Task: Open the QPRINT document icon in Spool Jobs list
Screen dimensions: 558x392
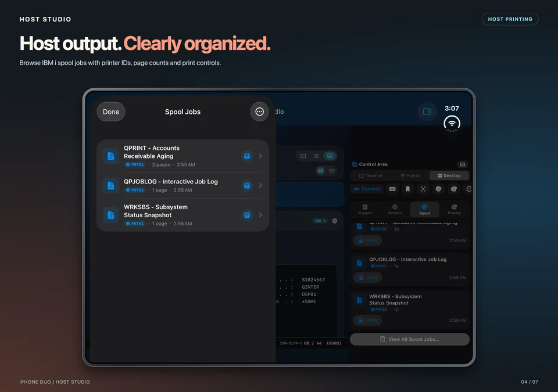Action: [x=110, y=156]
